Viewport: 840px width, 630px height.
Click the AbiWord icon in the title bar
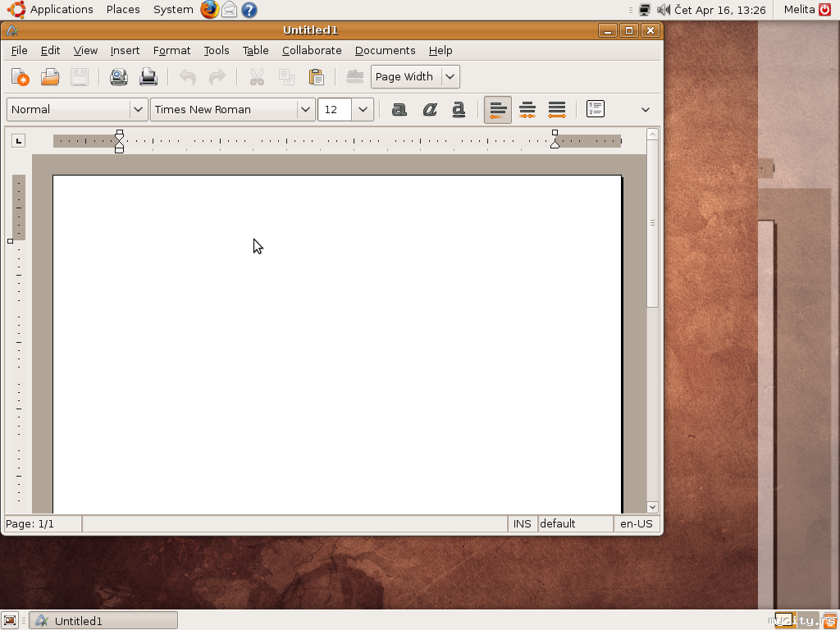pyautogui.click(x=12, y=30)
